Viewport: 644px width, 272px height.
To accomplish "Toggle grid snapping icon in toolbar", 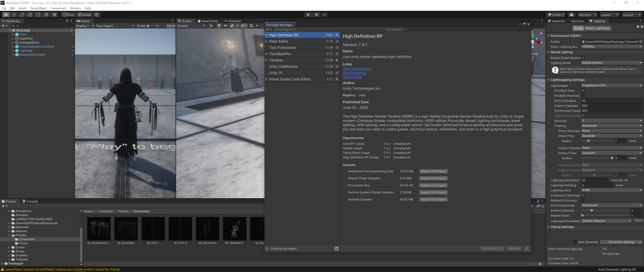I will pyautogui.click(x=97, y=15).
